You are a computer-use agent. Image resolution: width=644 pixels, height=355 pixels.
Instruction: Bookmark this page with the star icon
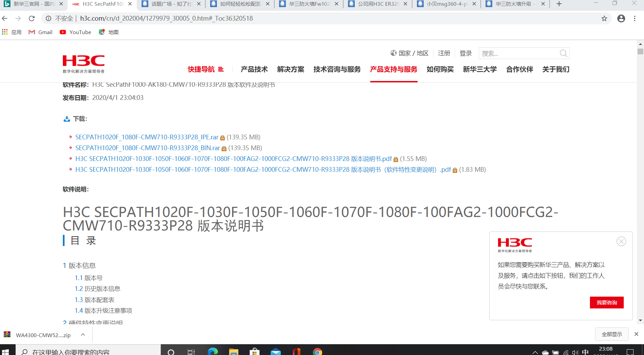[x=604, y=19]
